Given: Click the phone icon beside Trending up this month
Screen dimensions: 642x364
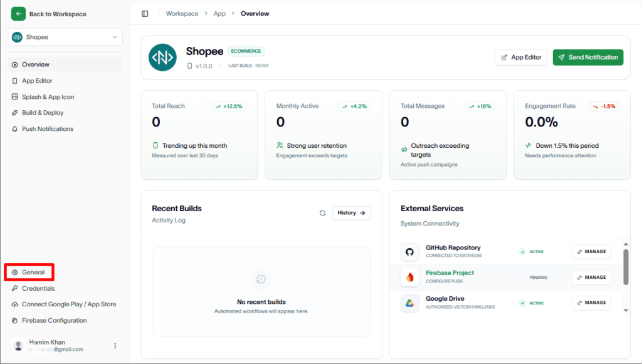Looking at the screenshot, I should pos(155,145).
